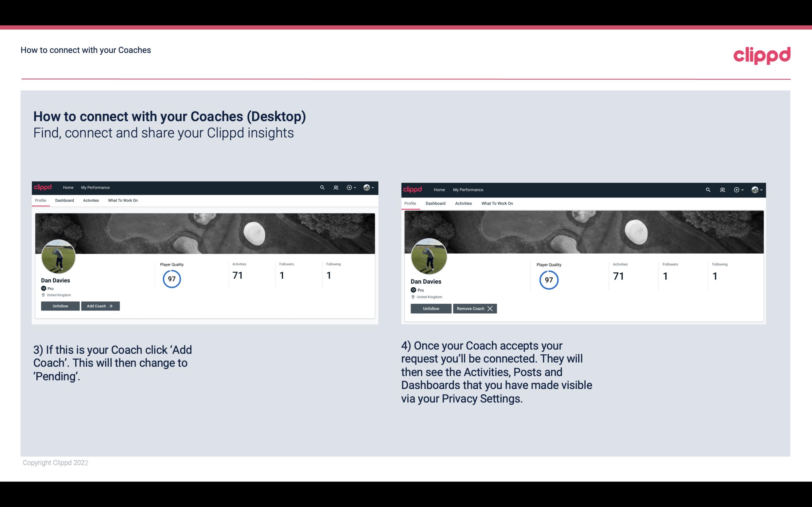Click the Clippd logo on right profile card
The width and height of the screenshot is (812, 507).
pyautogui.click(x=413, y=189)
